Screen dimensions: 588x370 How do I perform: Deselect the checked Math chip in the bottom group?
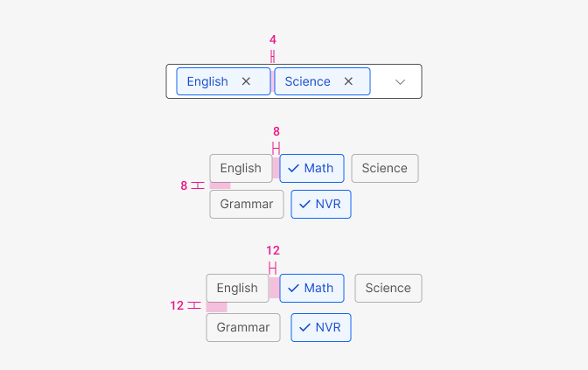point(311,288)
